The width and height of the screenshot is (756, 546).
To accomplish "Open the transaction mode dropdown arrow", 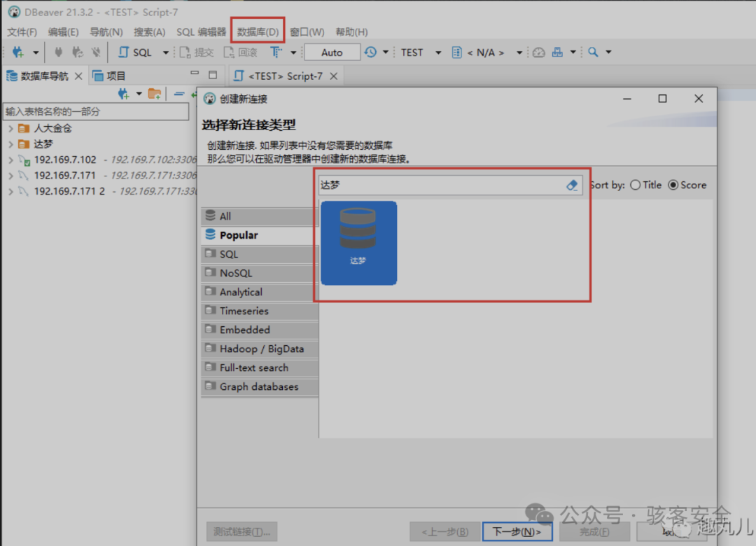I will 293,52.
